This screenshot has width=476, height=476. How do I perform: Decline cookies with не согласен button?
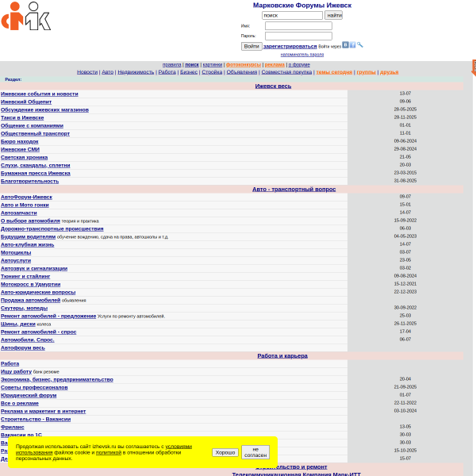coord(255,452)
